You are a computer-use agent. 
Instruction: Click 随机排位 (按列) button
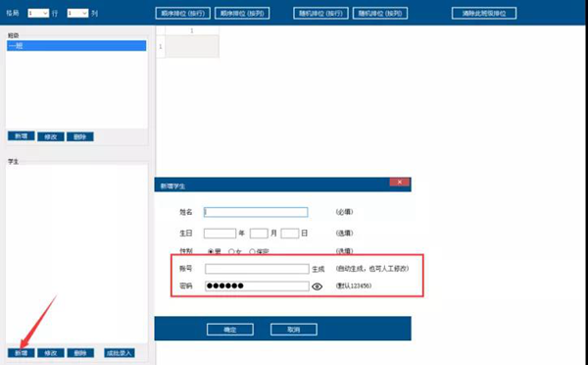[380, 13]
